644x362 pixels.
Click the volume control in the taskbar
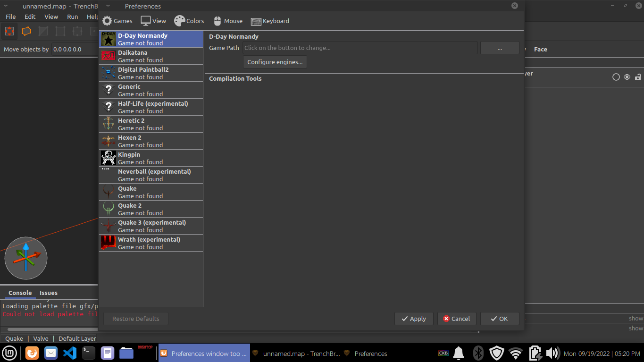[552, 353]
